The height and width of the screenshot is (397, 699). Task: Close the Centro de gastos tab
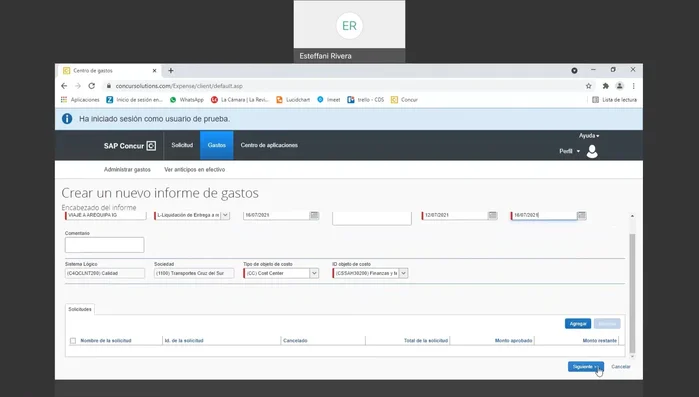(155, 70)
